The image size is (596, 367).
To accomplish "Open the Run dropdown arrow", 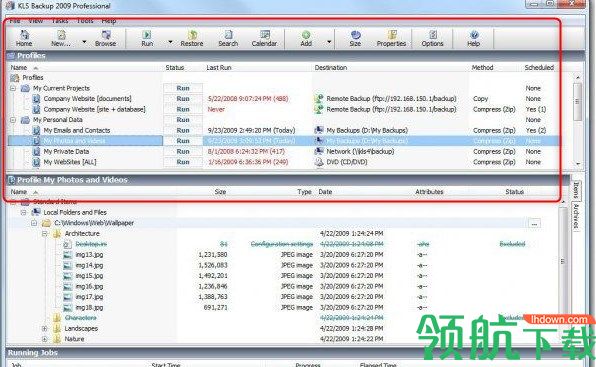I will (170, 42).
